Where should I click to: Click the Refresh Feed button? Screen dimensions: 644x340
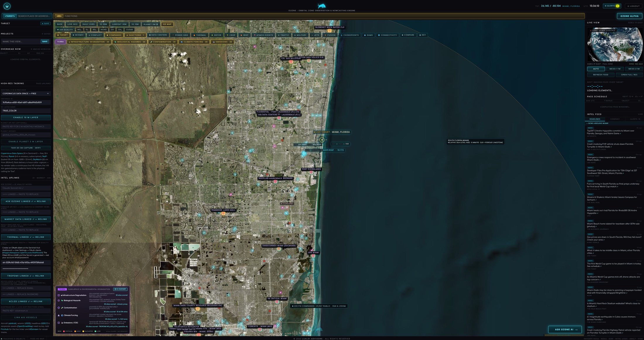click(x=601, y=75)
